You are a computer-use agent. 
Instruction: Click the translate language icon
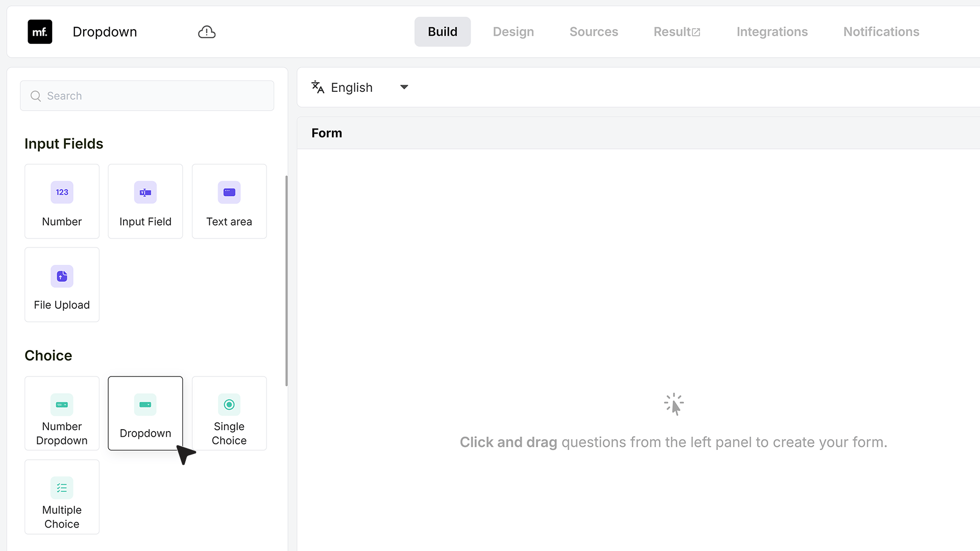tap(318, 87)
